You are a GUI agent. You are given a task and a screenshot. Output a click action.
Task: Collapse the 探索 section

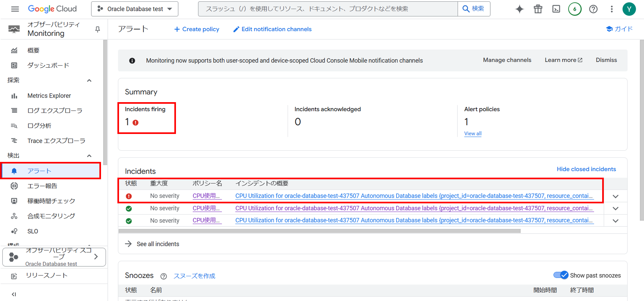(89, 80)
